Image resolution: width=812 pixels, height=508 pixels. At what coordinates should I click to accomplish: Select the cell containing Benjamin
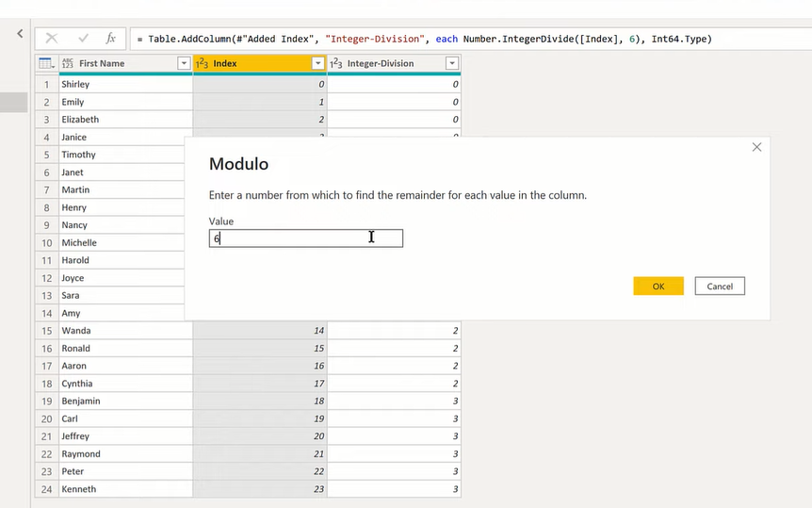(x=126, y=401)
